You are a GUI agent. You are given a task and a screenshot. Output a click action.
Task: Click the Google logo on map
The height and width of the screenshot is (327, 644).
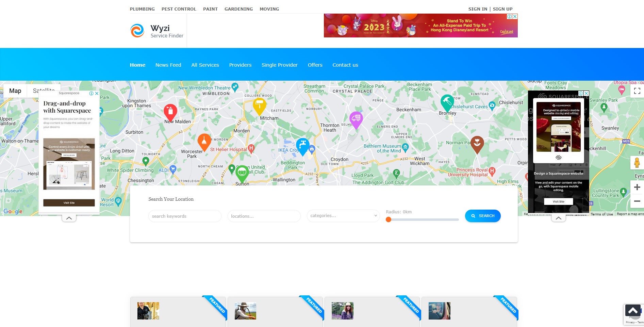pos(13,211)
